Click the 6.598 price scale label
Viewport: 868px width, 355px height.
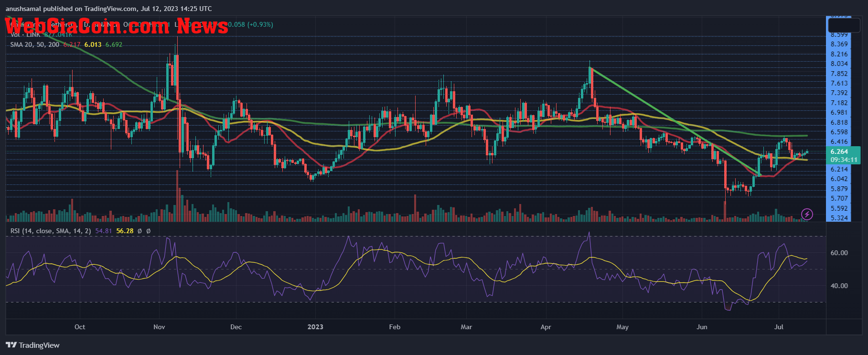pos(839,132)
